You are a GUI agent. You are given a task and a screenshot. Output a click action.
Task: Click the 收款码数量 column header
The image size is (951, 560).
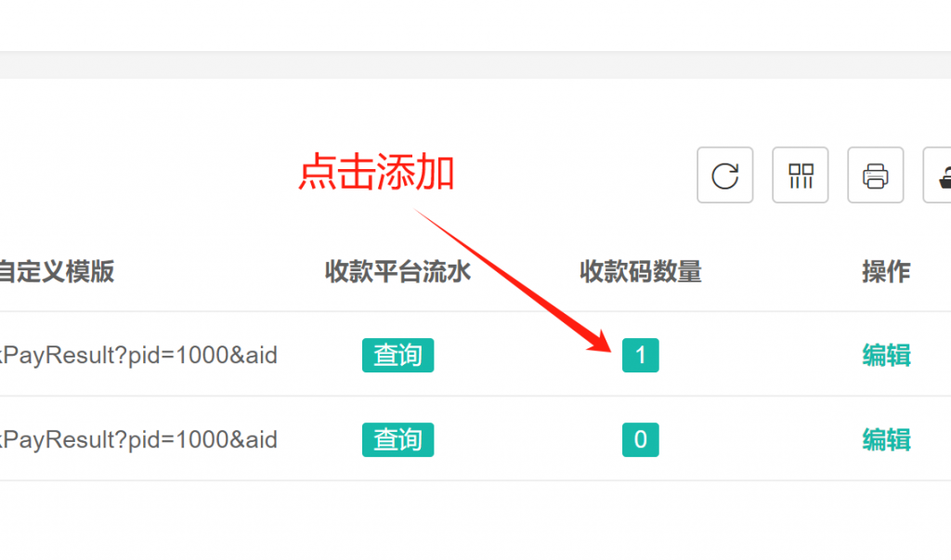tap(641, 271)
